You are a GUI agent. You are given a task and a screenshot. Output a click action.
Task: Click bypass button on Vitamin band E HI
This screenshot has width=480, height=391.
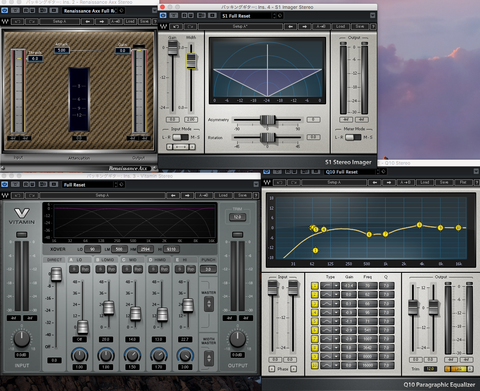pos(191,269)
